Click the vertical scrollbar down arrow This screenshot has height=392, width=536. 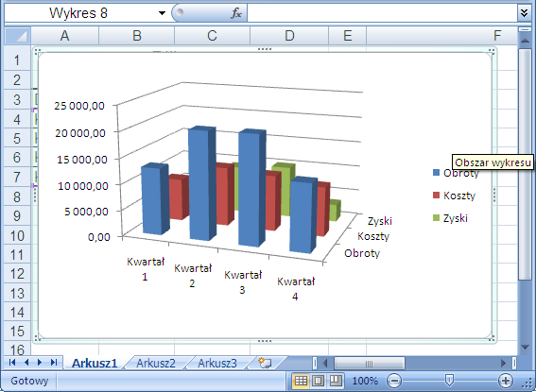point(525,348)
